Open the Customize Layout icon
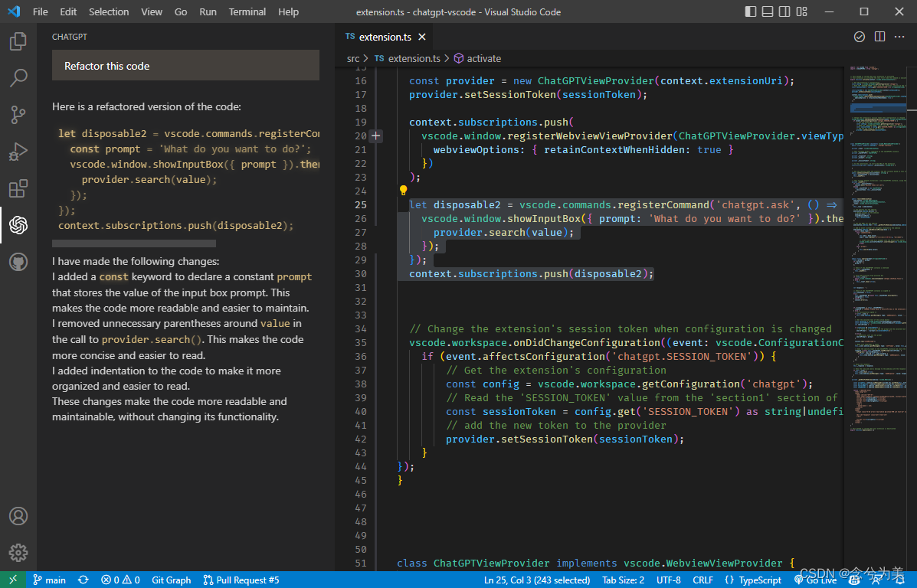Viewport: 917px width, 588px height. [x=802, y=11]
